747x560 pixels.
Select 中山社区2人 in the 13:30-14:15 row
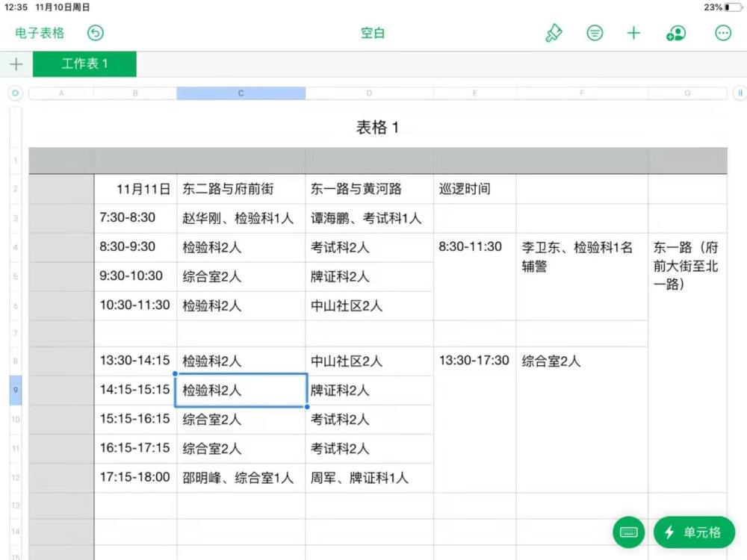tap(369, 361)
